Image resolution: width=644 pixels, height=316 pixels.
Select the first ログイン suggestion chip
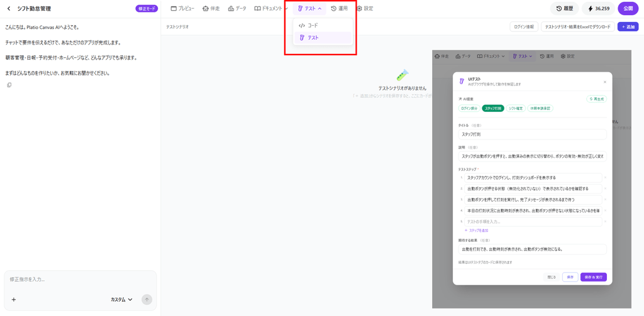point(469,108)
